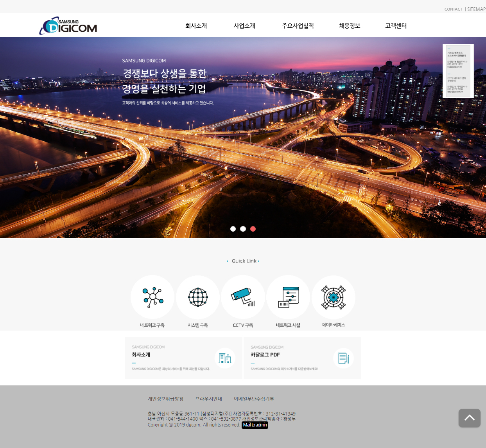This screenshot has height=448, width=486.
Task: Click the building icon in 회사소개 card
Action: 225,358
